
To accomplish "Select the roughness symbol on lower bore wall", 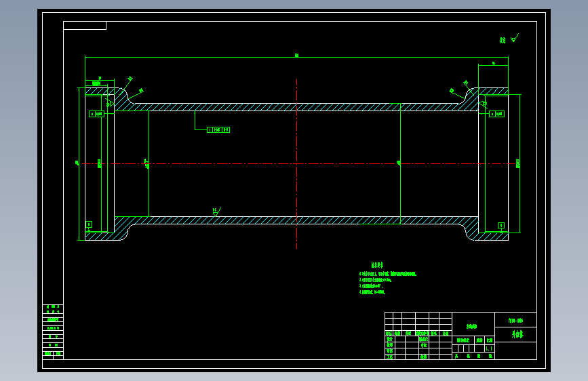I will [216, 212].
